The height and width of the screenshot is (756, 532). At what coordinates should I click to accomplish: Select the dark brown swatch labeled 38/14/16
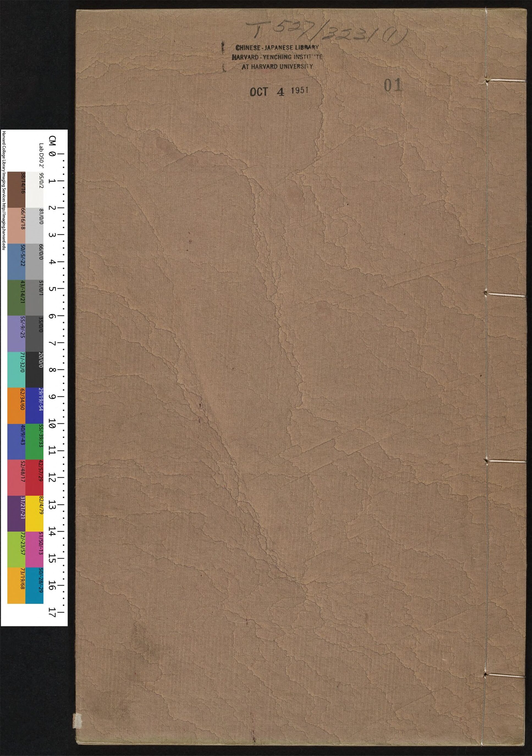16,190
